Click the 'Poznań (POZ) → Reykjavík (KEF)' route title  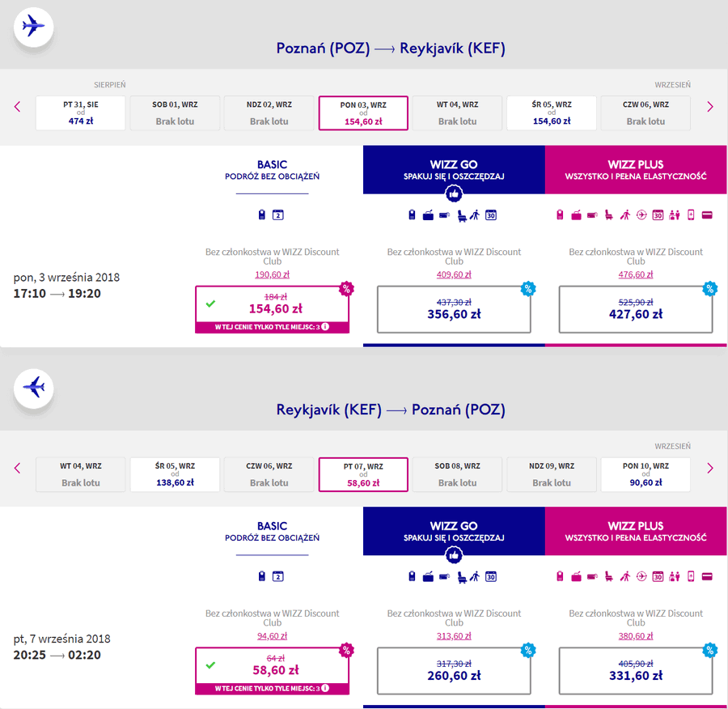[391, 49]
